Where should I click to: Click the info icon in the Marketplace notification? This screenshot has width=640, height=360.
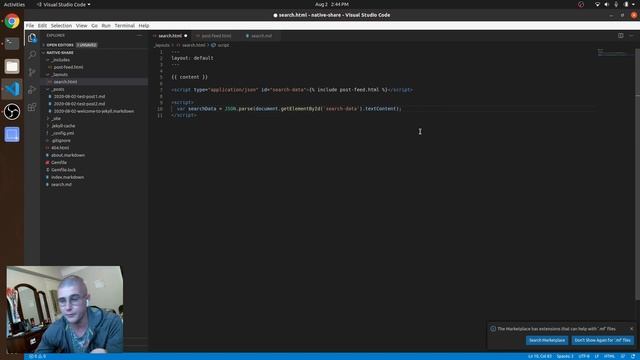click(493, 329)
